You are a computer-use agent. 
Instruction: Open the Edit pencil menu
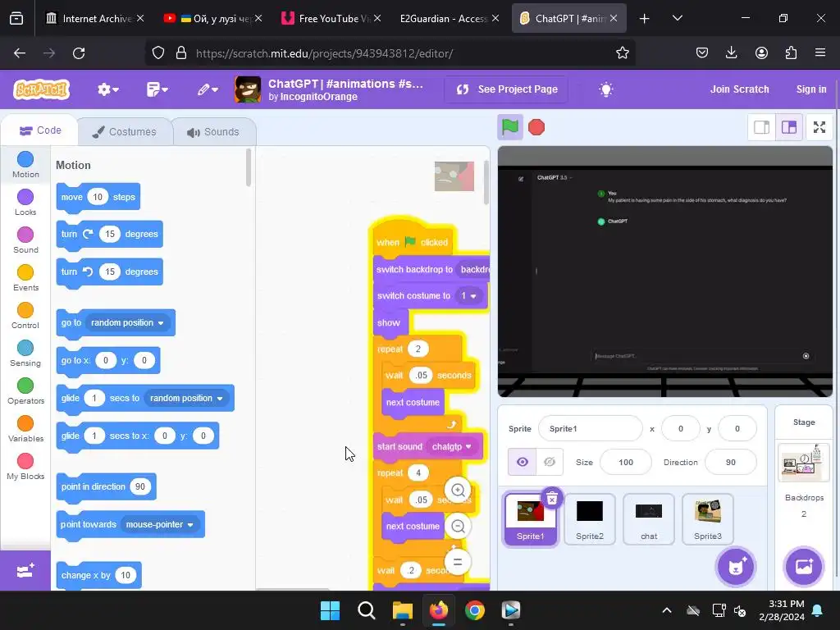pyautogui.click(x=208, y=89)
